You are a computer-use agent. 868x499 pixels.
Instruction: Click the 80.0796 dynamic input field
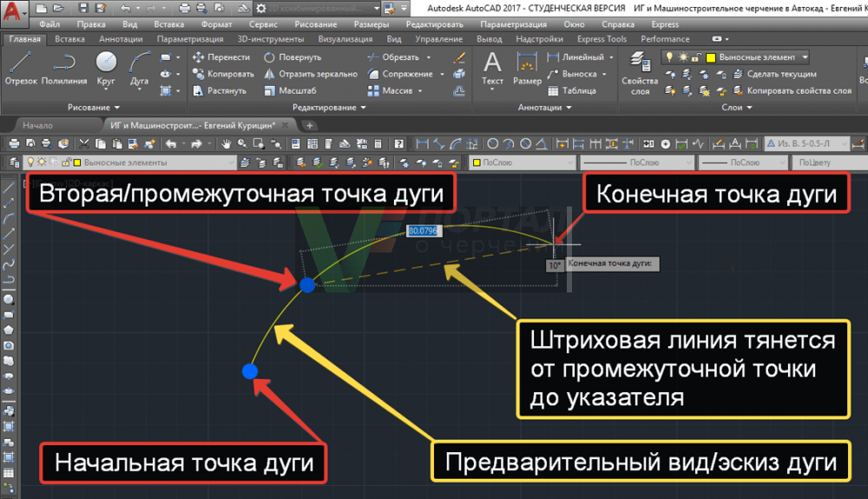[423, 231]
